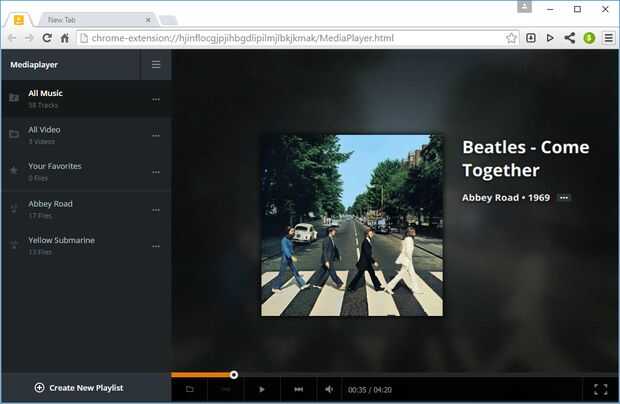Select the All Video library
The width and height of the screenshot is (620, 404).
click(86, 135)
